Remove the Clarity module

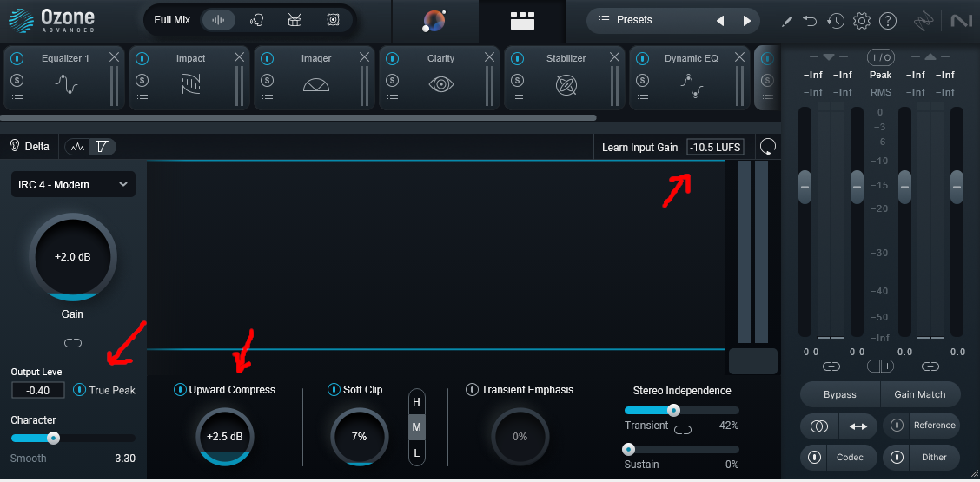490,57
